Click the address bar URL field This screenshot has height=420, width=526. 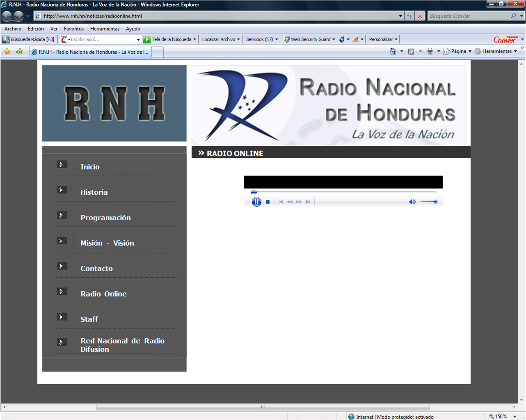pos(216,16)
